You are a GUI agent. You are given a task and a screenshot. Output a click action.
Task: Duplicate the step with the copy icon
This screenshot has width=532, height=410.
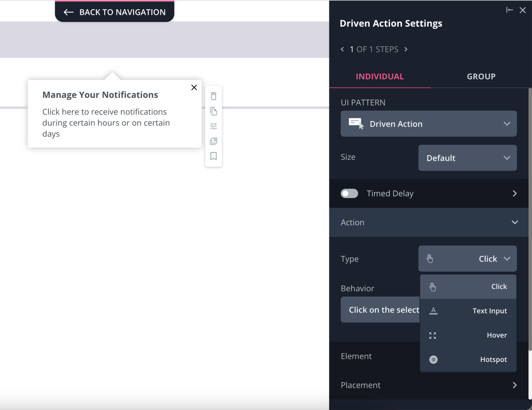click(213, 111)
